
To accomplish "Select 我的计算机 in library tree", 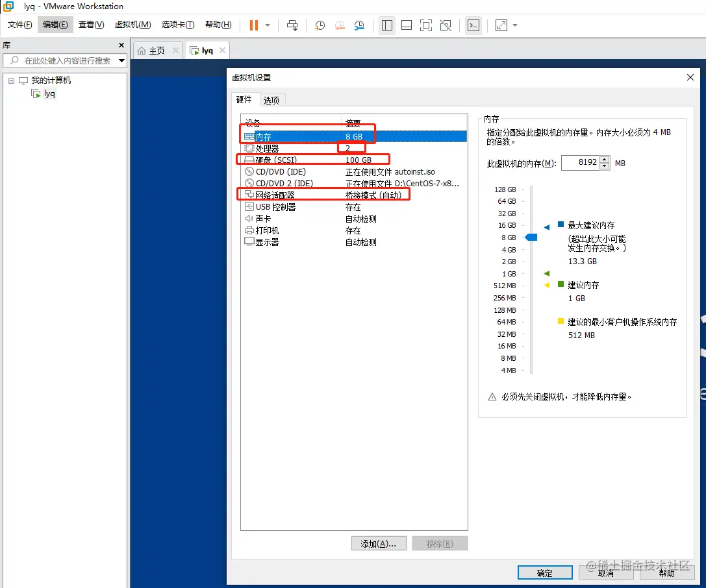I will (51, 80).
